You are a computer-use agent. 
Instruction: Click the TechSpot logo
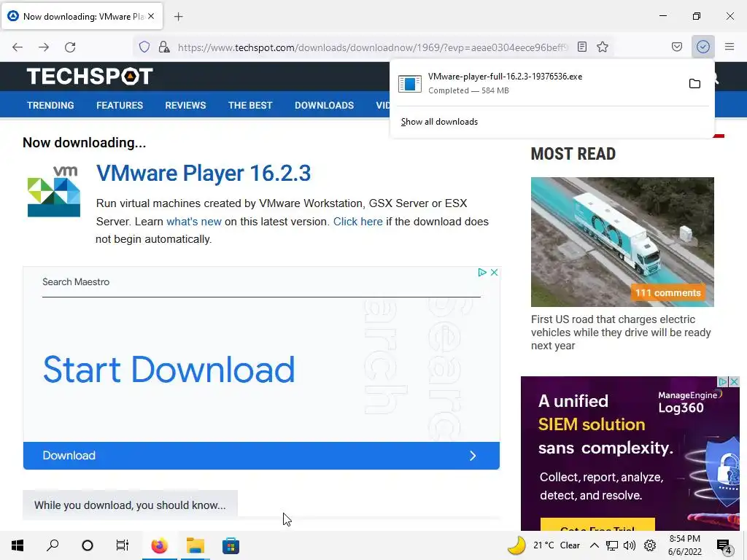pyautogui.click(x=90, y=76)
